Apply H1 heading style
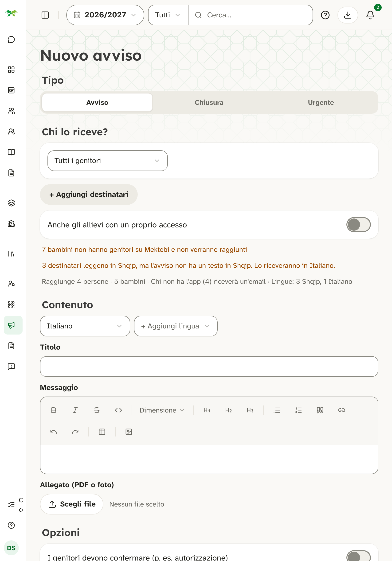The height and width of the screenshot is (561, 392). (207, 410)
